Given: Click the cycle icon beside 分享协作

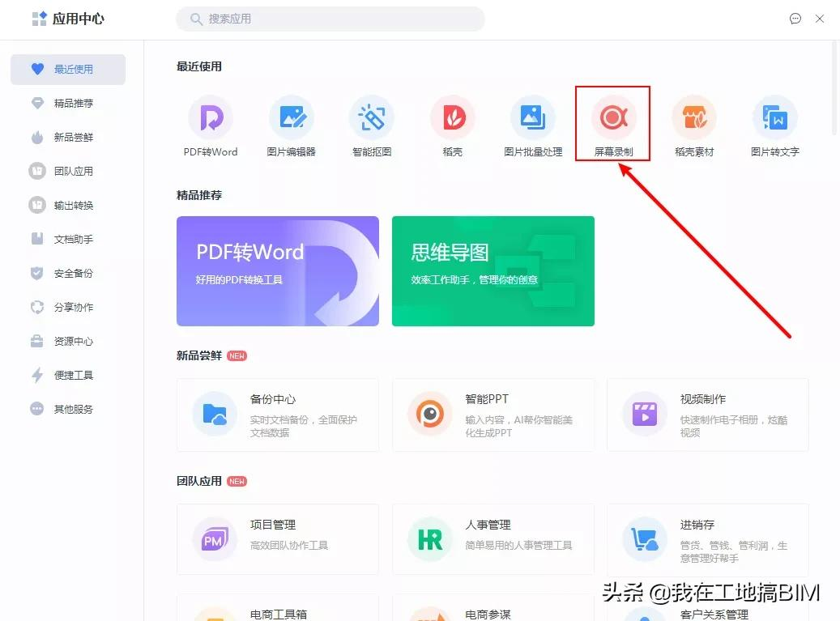Looking at the screenshot, I should click(37, 308).
